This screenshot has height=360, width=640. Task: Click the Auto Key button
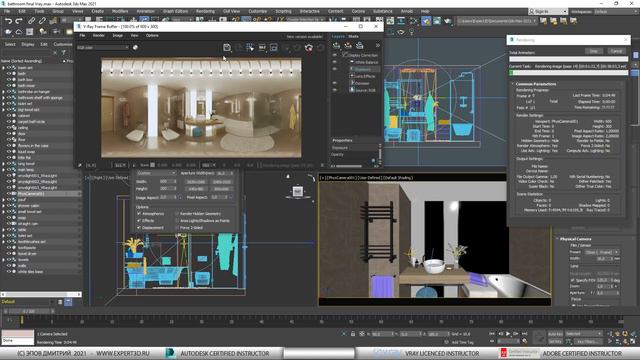pos(555,334)
